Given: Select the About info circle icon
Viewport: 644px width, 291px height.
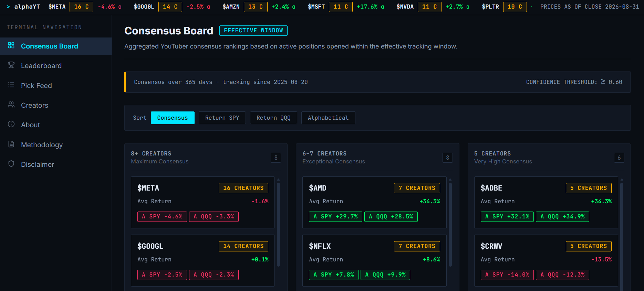Looking at the screenshot, I should [x=11, y=124].
